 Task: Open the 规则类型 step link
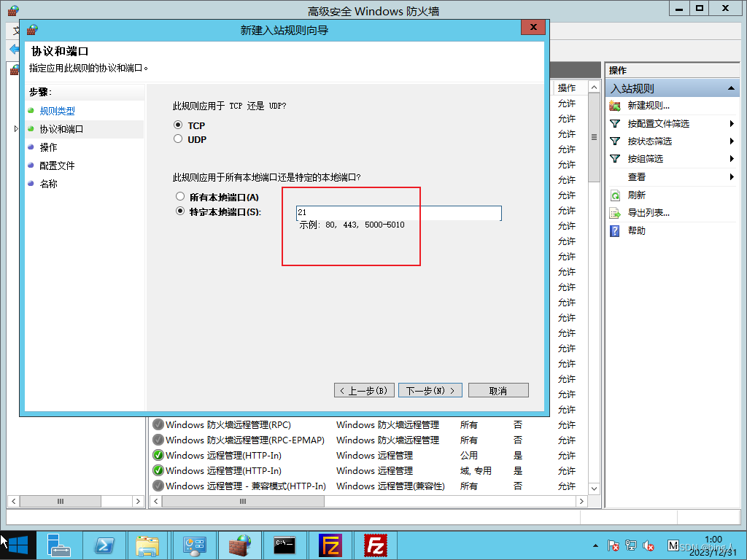[x=57, y=111]
